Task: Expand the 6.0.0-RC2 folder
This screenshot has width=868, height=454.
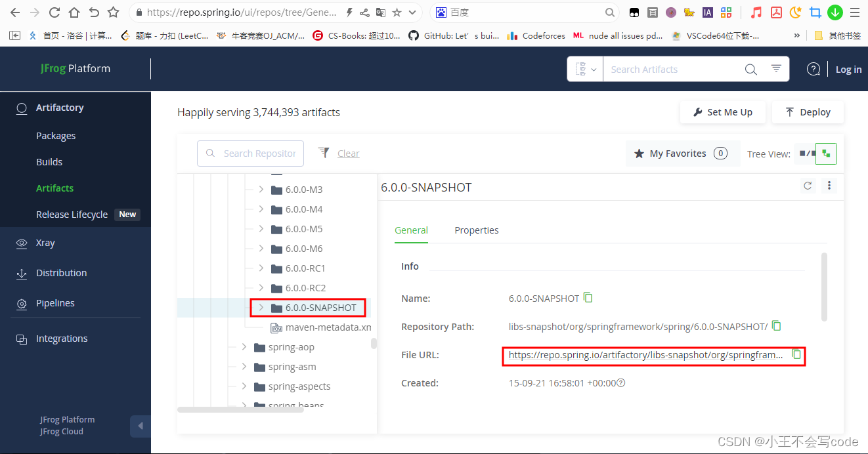Action: [x=261, y=288]
